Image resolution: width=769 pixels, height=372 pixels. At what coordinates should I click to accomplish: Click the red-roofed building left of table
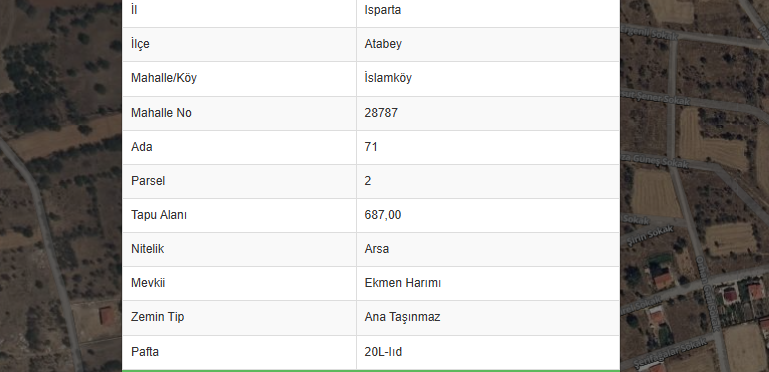[x=105, y=316]
